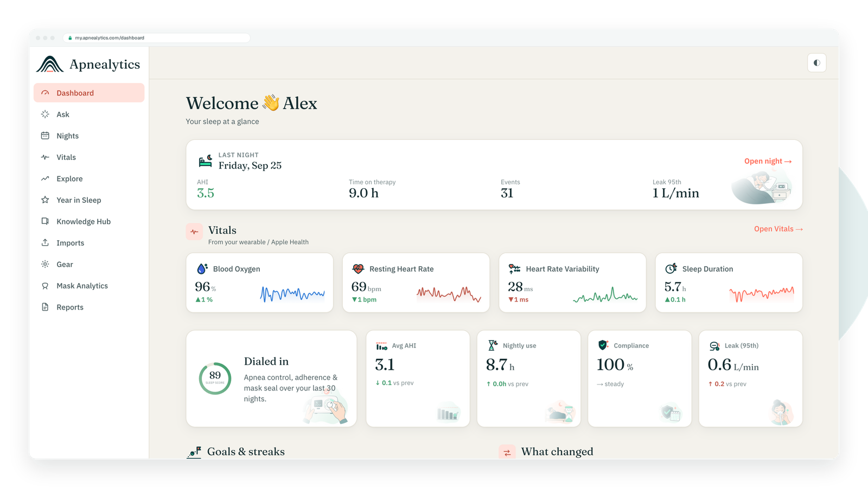Click the Heart Rate Variability icon
The image size is (868, 488).
point(514,268)
